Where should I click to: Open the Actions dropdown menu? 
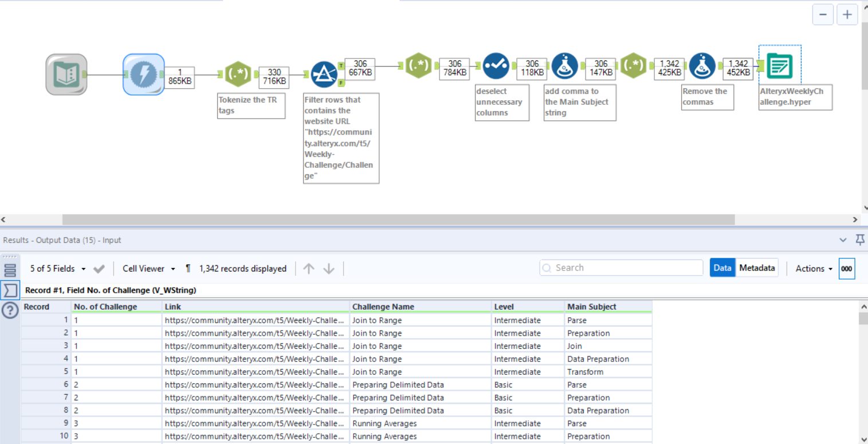tap(814, 269)
